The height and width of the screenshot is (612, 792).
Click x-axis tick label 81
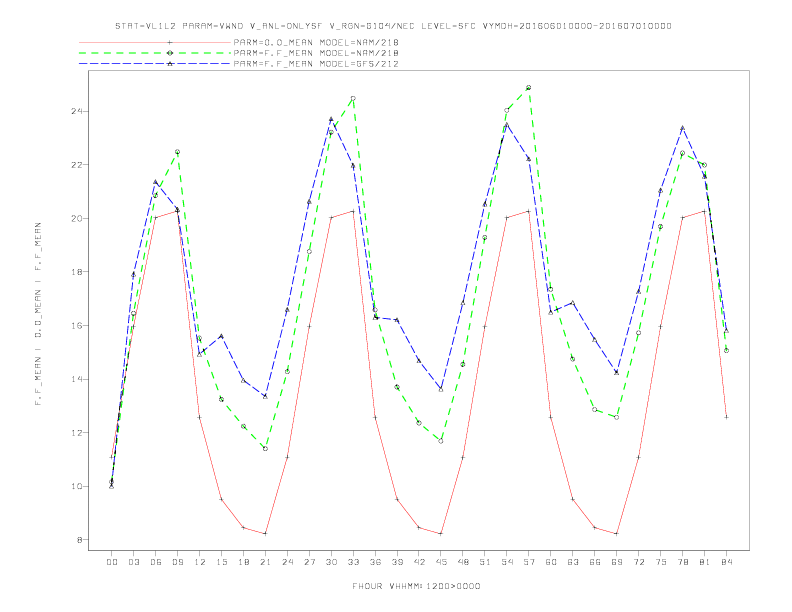click(x=705, y=562)
